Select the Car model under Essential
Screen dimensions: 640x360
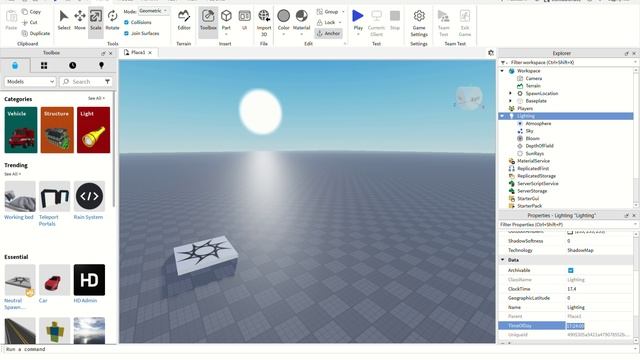point(55,284)
